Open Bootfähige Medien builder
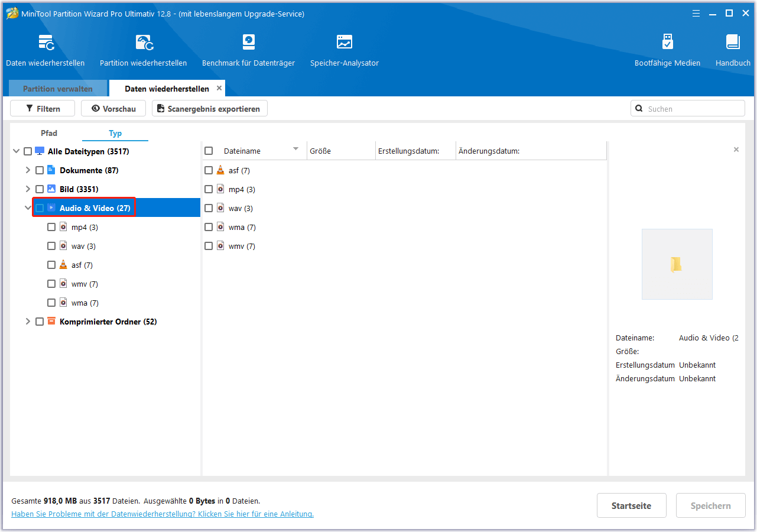 [667, 50]
